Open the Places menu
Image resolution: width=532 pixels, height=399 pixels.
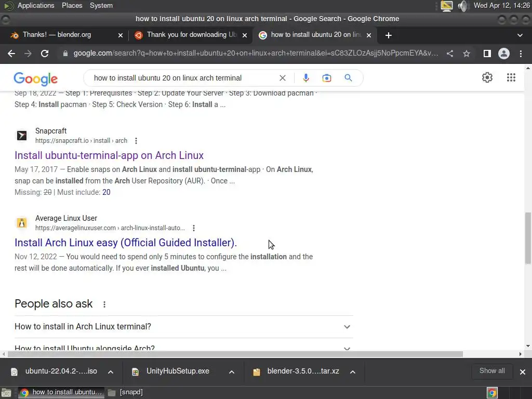click(x=72, y=5)
